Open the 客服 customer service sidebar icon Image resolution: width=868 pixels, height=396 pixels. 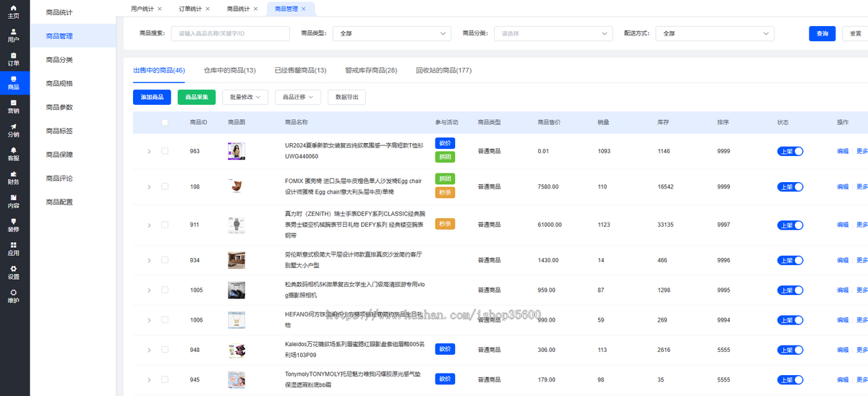click(x=14, y=154)
